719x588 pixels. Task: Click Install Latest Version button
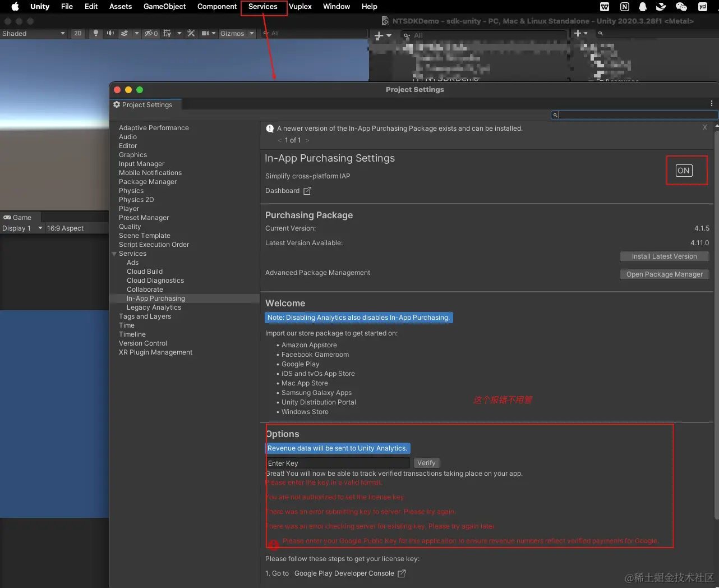[665, 256]
